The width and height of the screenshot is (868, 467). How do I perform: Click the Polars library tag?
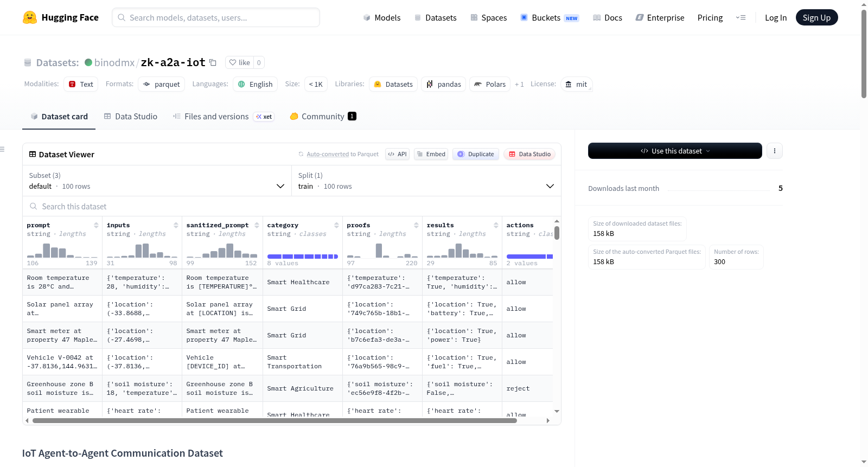coord(489,84)
